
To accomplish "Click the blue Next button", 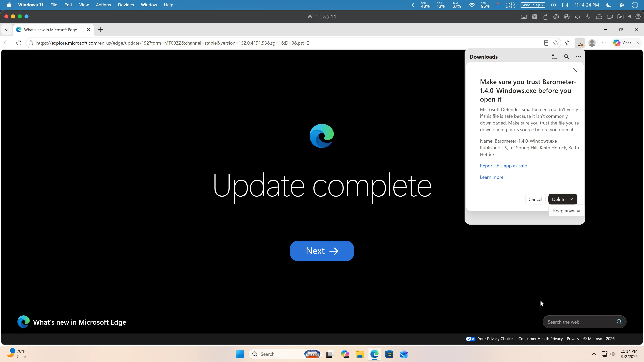I will (322, 251).
